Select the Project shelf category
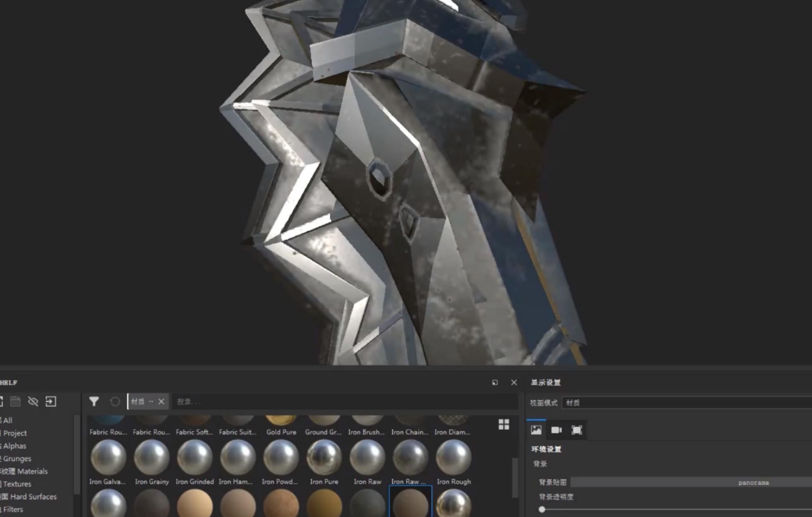Screen dimensions: 812x517 (15, 433)
